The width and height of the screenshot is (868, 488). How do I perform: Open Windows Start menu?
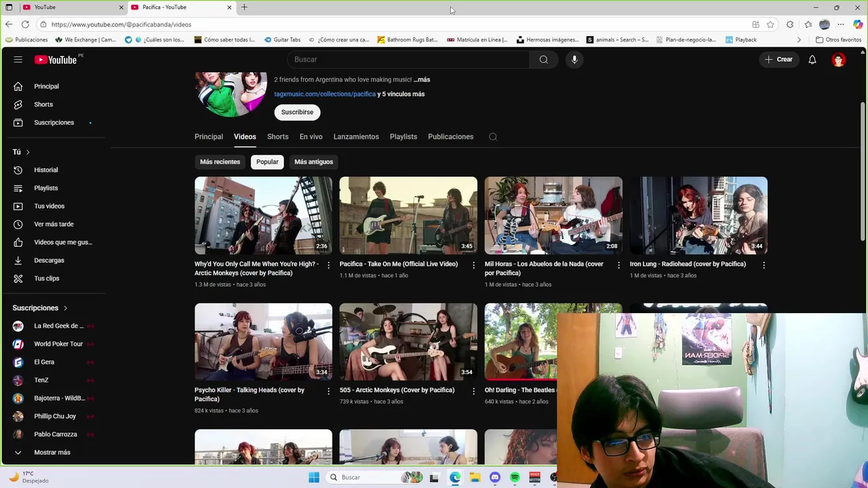tap(314, 477)
